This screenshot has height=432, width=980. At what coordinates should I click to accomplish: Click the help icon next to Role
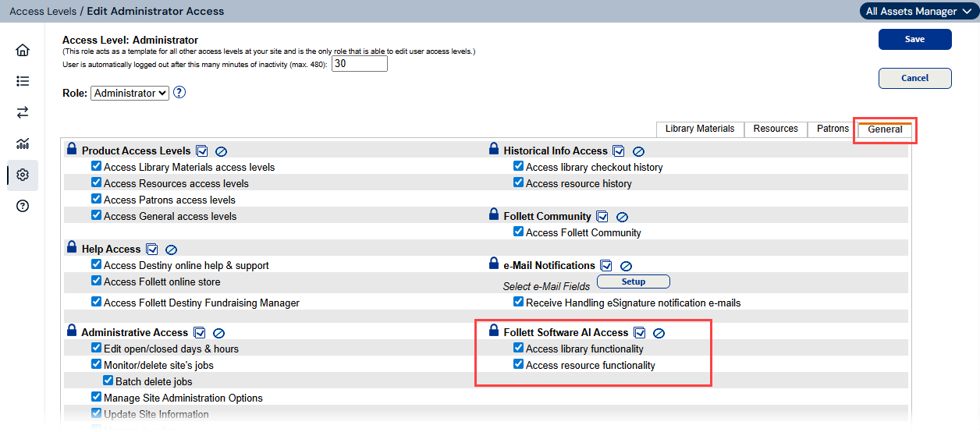click(x=179, y=93)
